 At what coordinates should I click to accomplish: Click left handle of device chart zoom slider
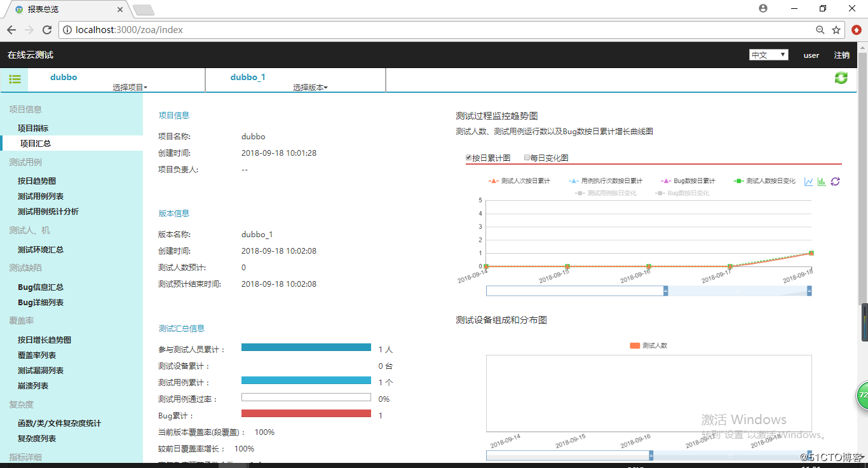coord(651,455)
